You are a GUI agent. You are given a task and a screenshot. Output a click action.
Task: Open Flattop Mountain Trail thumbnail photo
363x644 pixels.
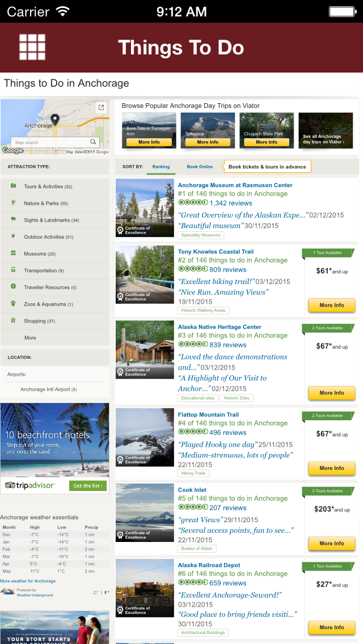pyautogui.click(x=145, y=438)
